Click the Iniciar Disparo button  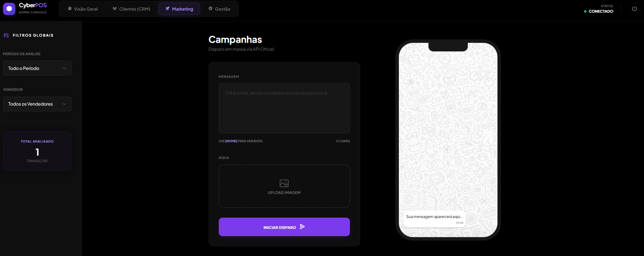(284, 227)
